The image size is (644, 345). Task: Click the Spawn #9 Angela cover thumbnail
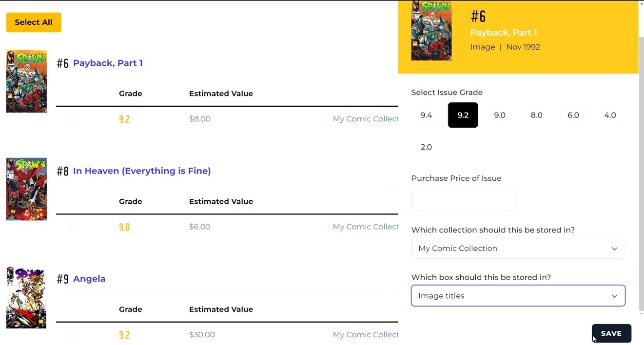point(26,297)
